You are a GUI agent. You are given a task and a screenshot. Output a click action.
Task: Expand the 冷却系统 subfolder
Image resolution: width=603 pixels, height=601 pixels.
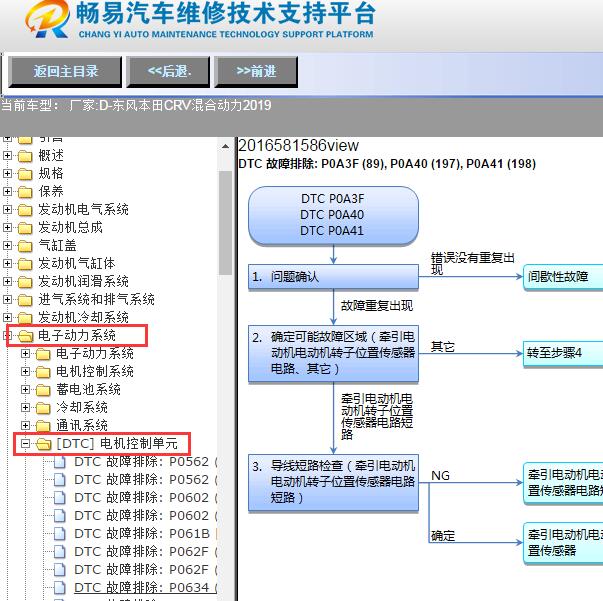[25, 408]
